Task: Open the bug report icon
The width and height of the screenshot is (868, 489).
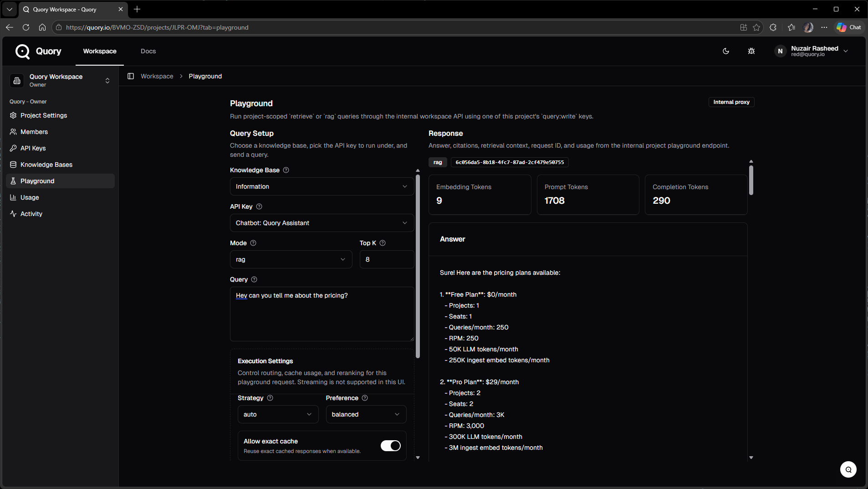Action: [x=751, y=51]
